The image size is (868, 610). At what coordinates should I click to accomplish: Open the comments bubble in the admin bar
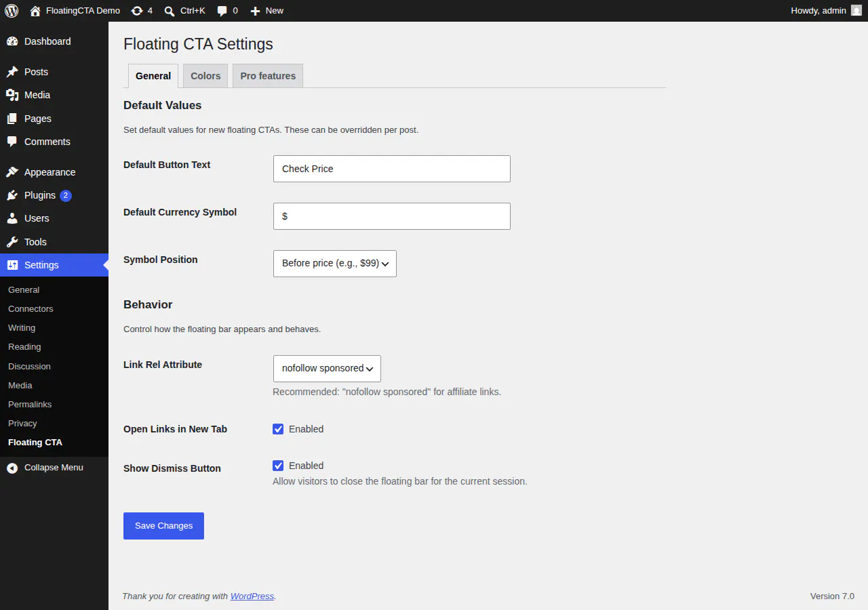click(x=222, y=11)
